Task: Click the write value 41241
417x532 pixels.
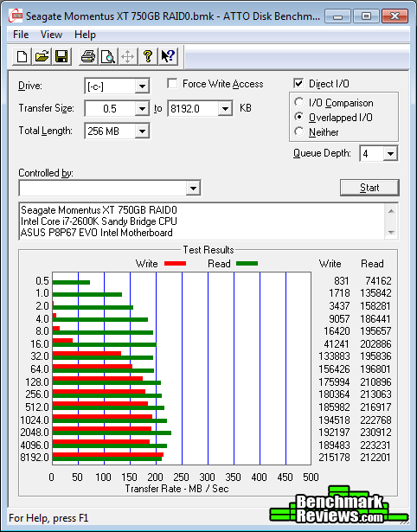Action: pos(337,344)
